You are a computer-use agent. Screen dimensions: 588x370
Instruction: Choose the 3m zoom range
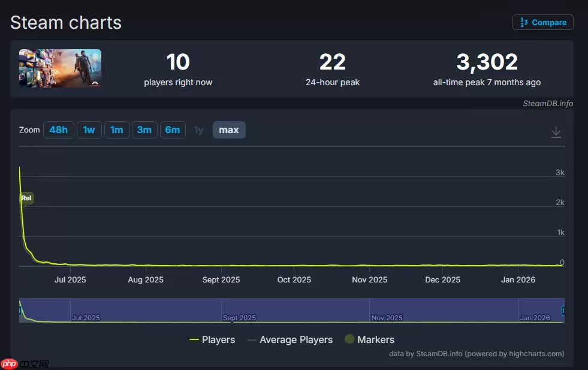tap(144, 130)
